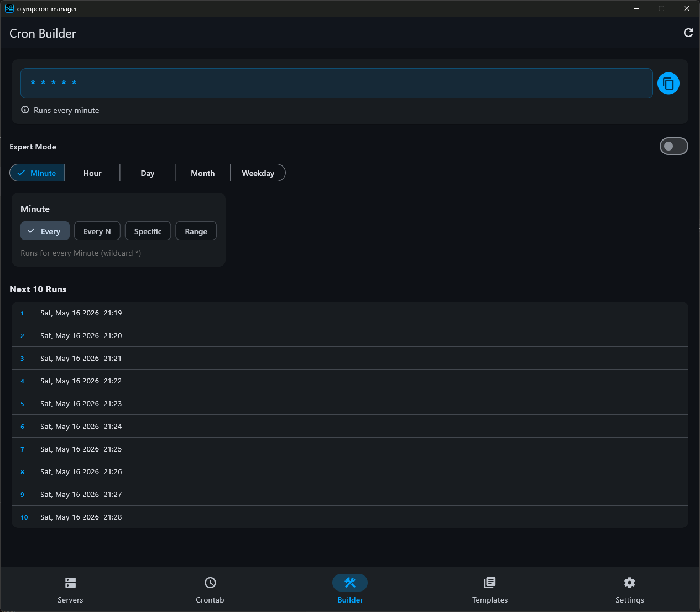
Task: Enable the Expert Mode switch
Action: coord(673,146)
